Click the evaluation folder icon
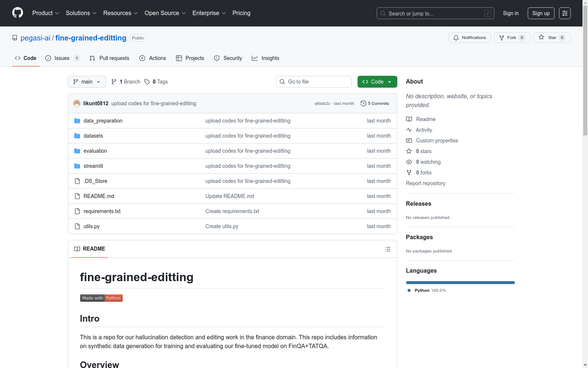The image size is (588, 368). click(x=77, y=151)
